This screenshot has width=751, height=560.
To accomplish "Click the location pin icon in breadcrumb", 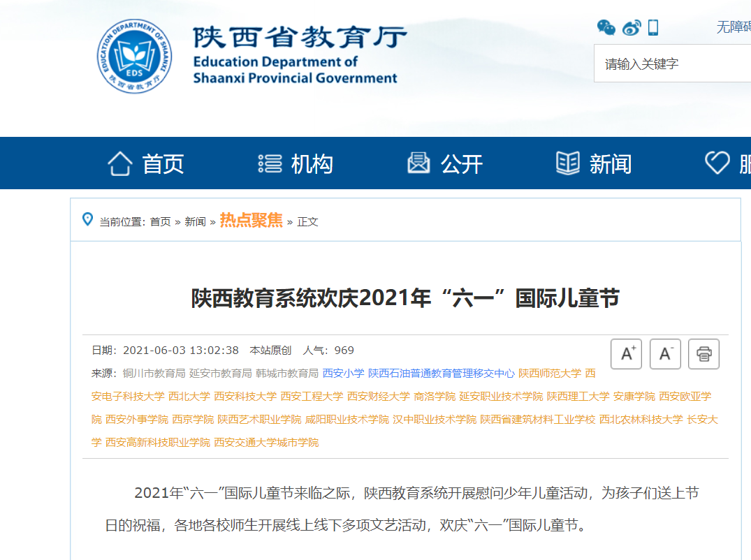I will point(87,220).
